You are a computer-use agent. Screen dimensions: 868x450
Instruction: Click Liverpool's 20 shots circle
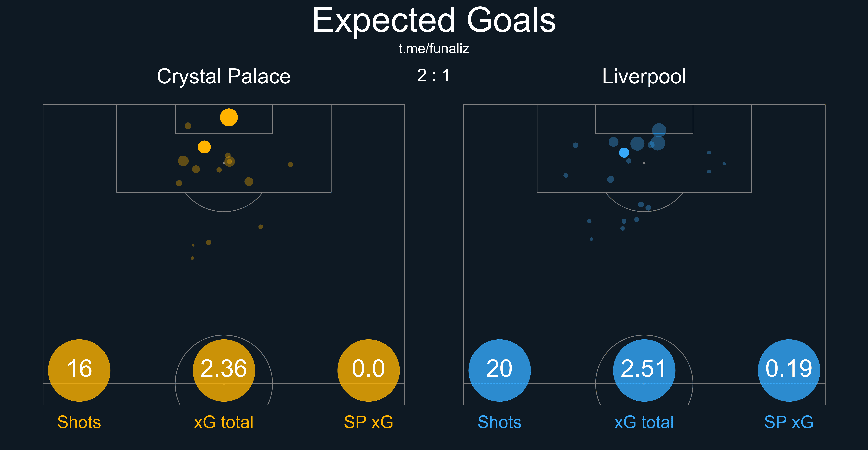[x=499, y=370]
